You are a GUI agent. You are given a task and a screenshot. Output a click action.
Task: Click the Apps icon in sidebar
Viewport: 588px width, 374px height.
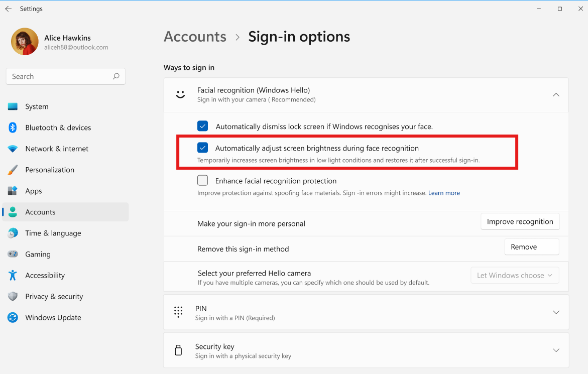coord(13,191)
